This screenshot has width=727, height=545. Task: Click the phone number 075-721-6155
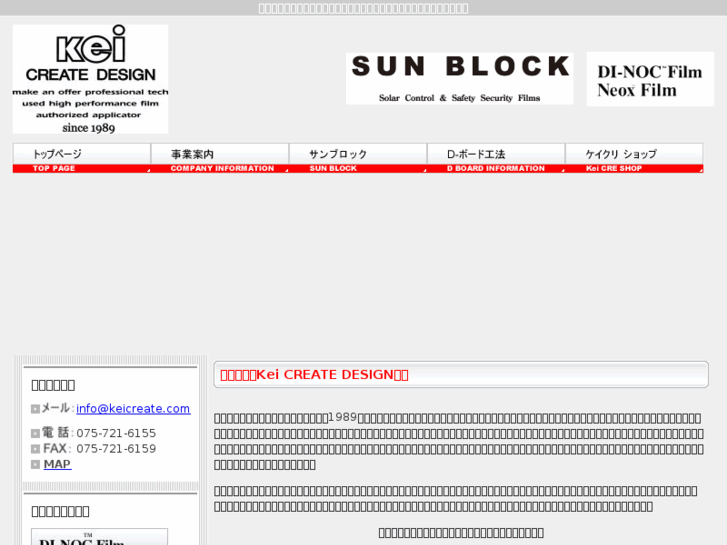116,433
